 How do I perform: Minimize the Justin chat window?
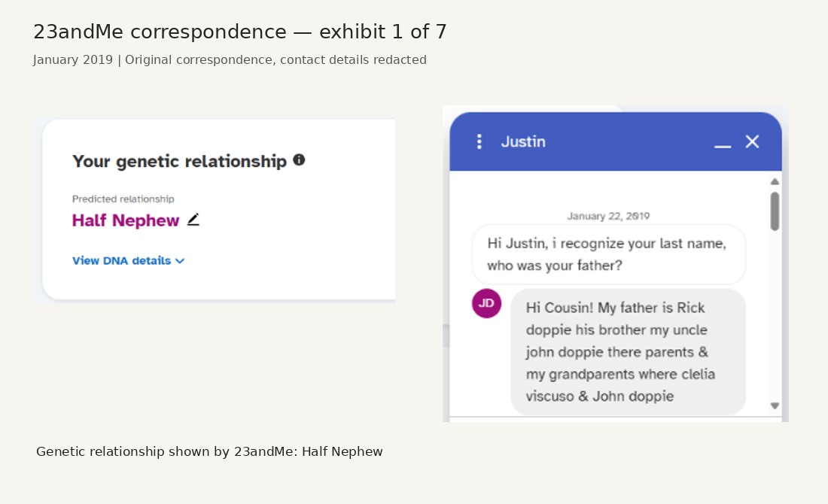point(723,146)
